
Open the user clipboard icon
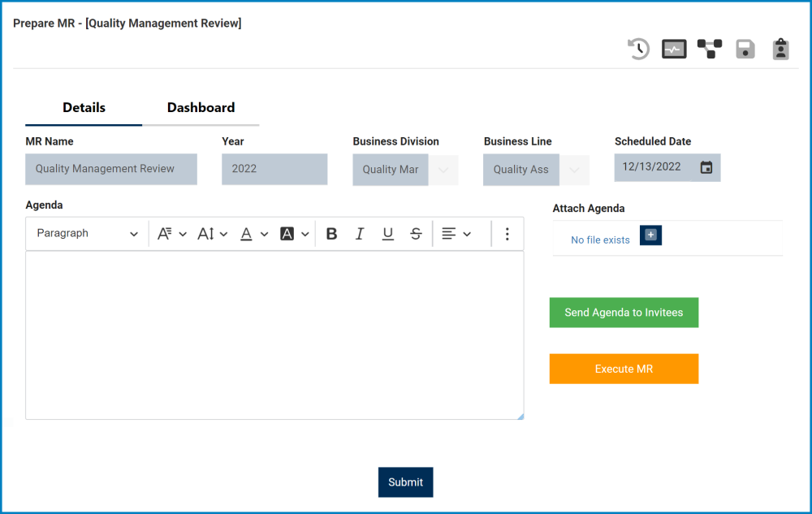[x=780, y=49]
